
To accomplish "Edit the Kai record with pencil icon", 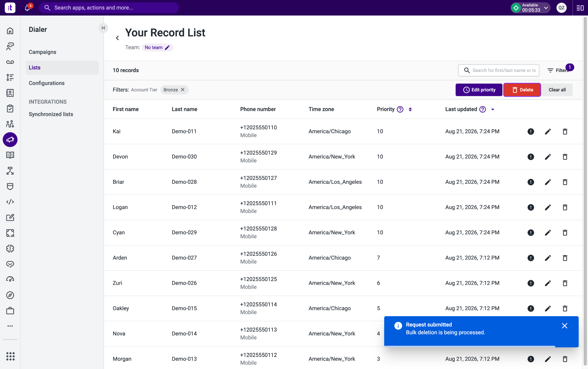I will [x=548, y=132].
